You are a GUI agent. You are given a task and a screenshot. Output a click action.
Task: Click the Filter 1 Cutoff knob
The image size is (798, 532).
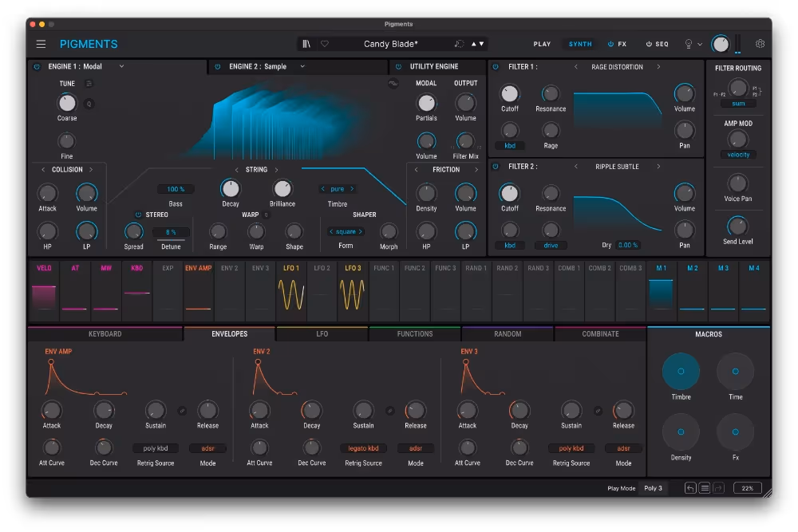pyautogui.click(x=509, y=93)
